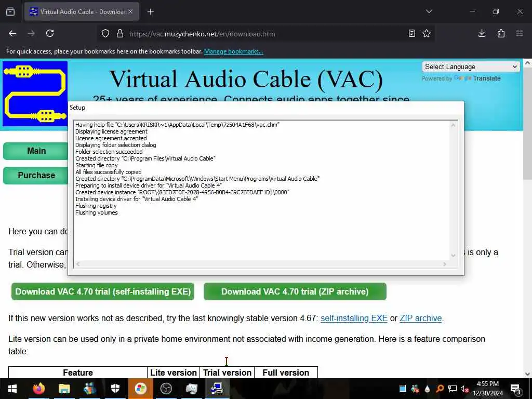Click the Setup log scroll right arrow
This screenshot has width=532, height=399.
tap(445, 264)
